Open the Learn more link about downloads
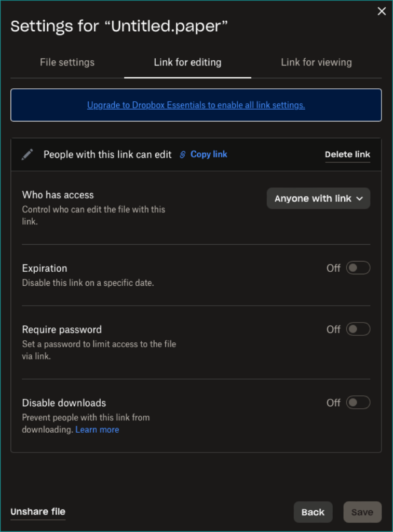The width and height of the screenshot is (393, 532). (97, 429)
